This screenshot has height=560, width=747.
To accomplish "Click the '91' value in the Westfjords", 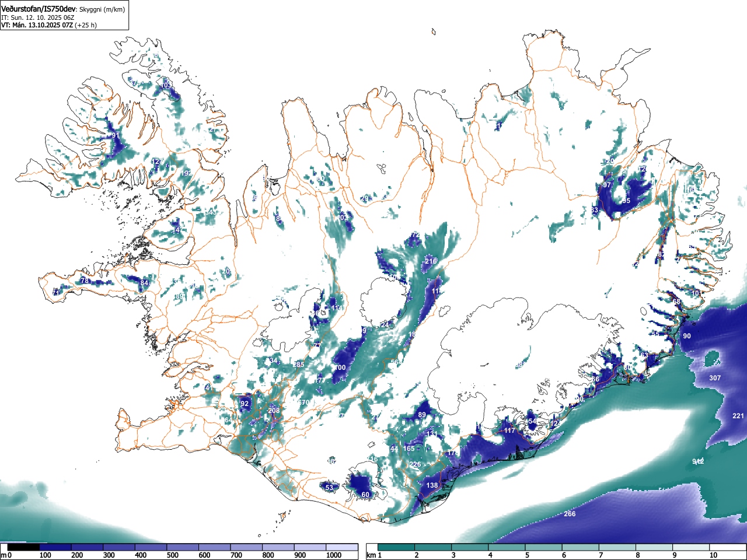I will click(116, 135).
